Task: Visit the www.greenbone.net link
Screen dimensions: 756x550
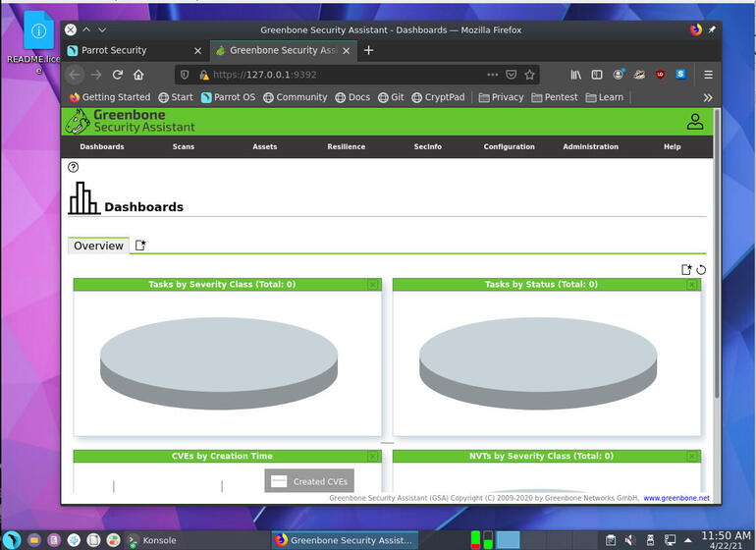Action: pyautogui.click(x=676, y=498)
